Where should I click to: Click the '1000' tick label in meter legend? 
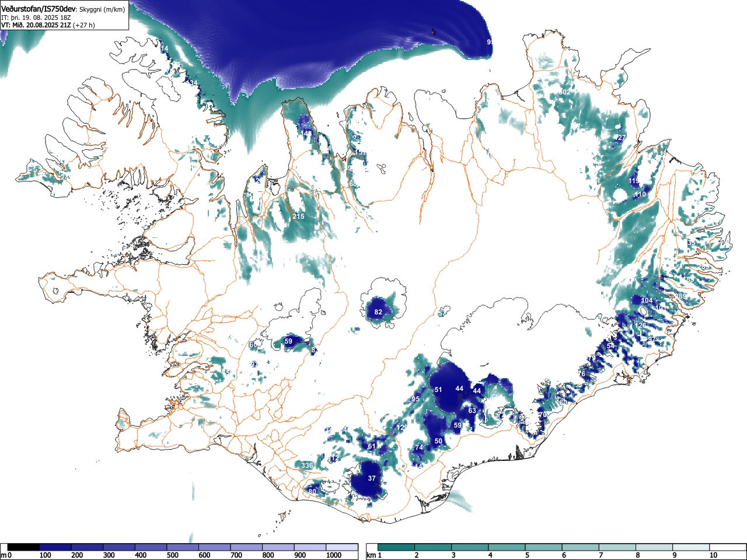[333, 555]
